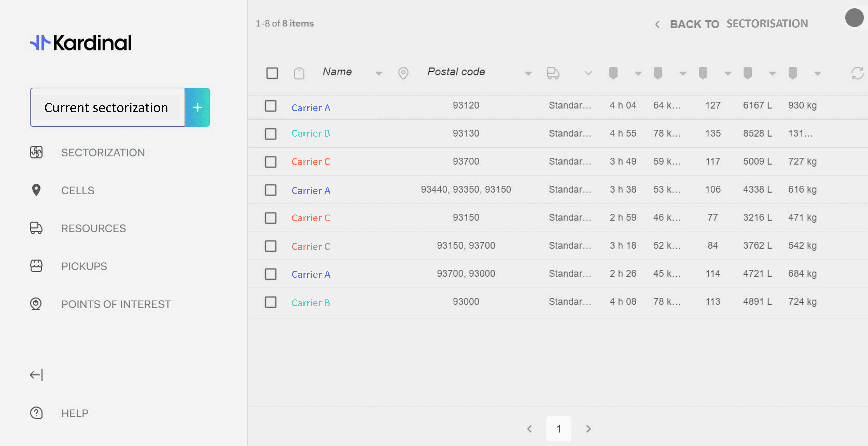Check the Carrier B row with 93000
Viewport: 868px width, 446px height.
(271, 302)
